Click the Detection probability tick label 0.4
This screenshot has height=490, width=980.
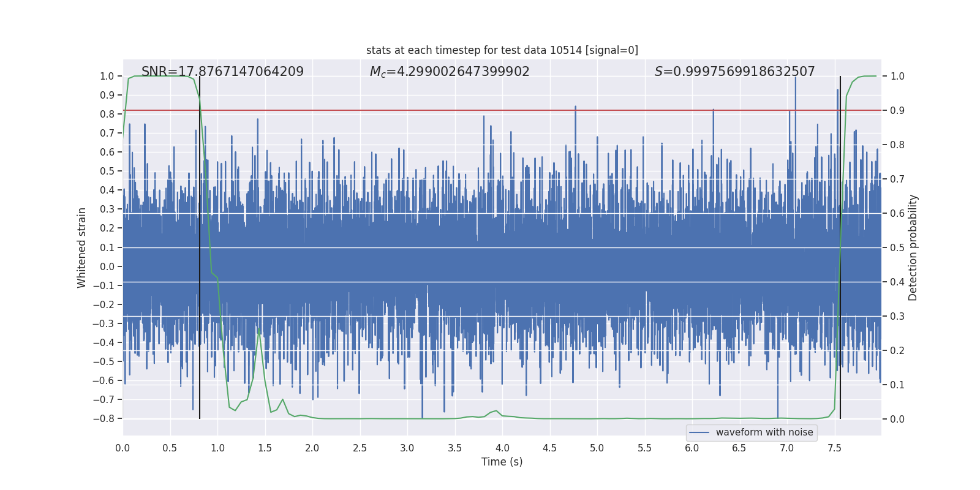[897, 282]
